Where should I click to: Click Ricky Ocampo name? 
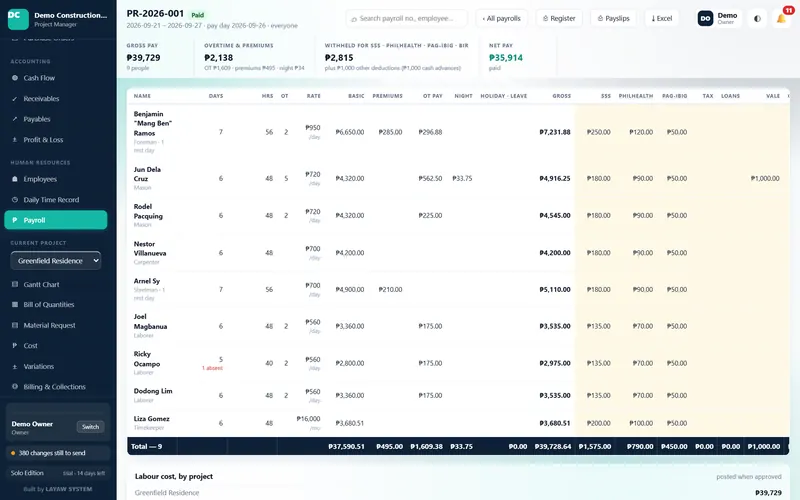tap(146, 359)
